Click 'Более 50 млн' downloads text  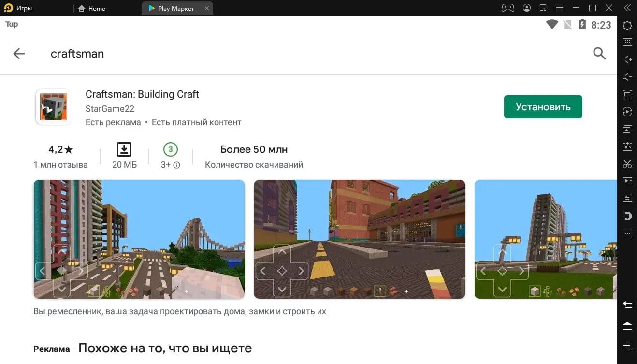pyautogui.click(x=254, y=149)
